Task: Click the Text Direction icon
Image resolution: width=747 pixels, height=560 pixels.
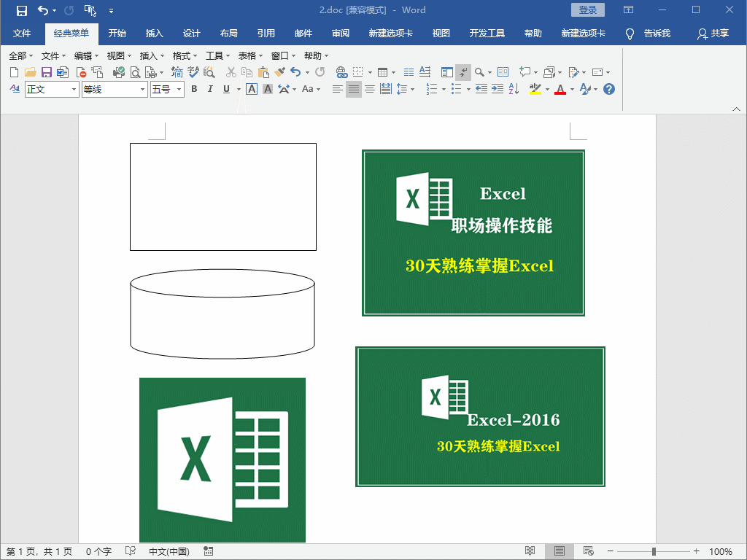Action: pyautogui.click(x=425, y=72)
